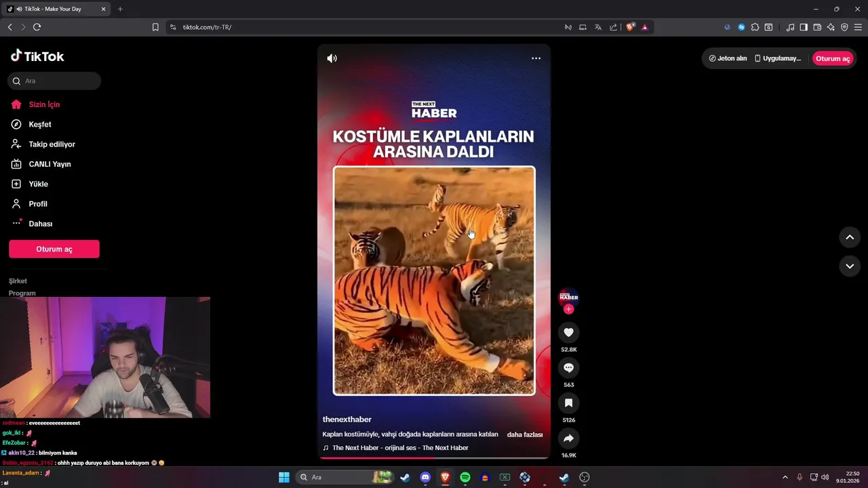Screen dimensions: 868x488
Task: Open the Yükle upload page
Action: click(38, 184)
